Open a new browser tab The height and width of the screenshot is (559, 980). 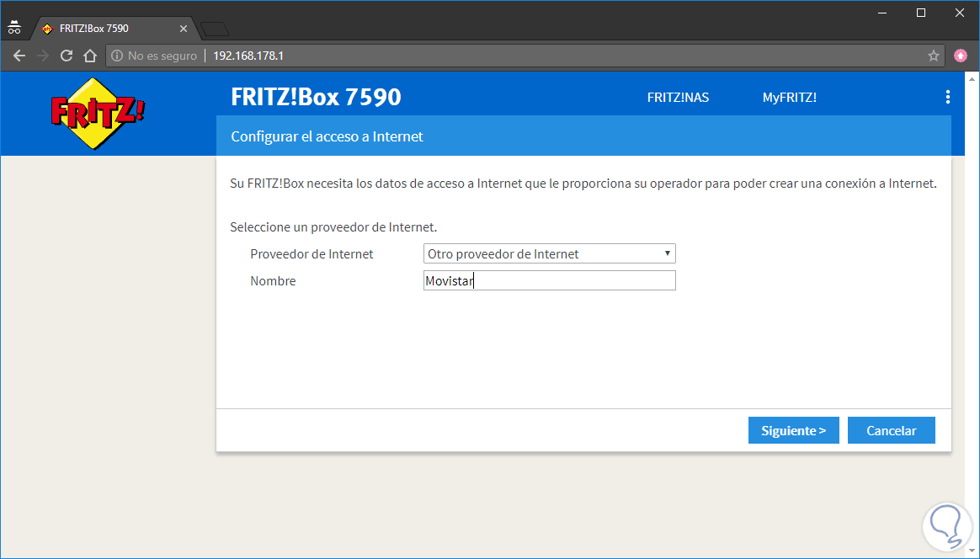215,29
